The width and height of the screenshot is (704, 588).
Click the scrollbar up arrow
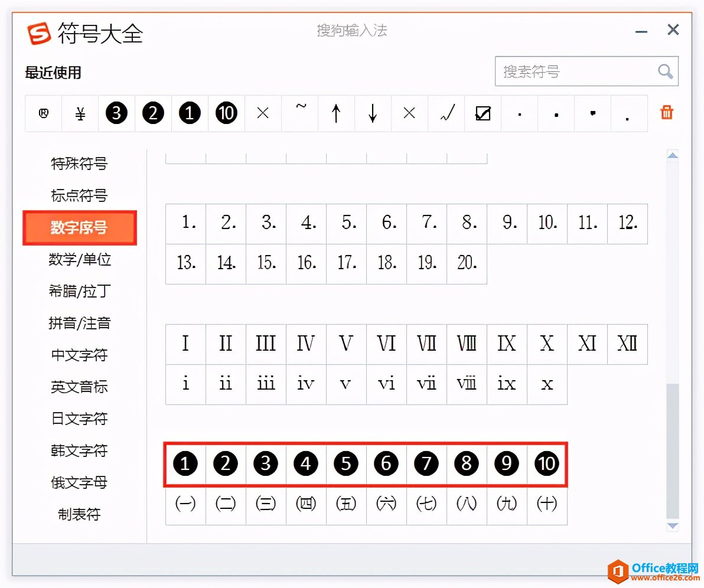[673, 155]
